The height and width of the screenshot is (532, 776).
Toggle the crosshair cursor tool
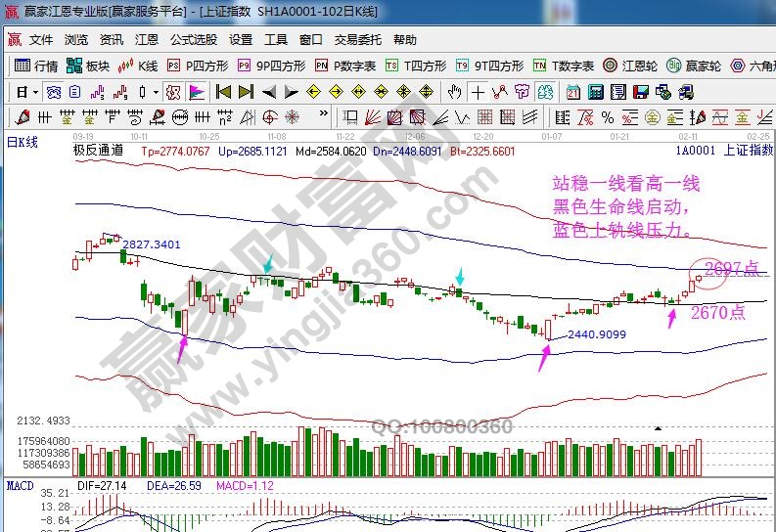click(478, 92)
